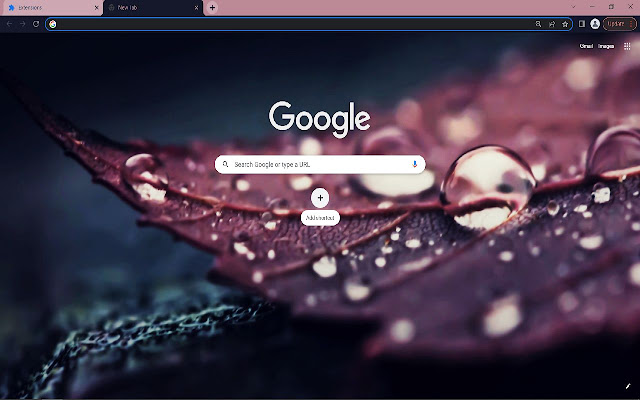Close the Extensions tab
Image resolution: width=640 pixels, height=400 pixels.
tap(97, 8)
